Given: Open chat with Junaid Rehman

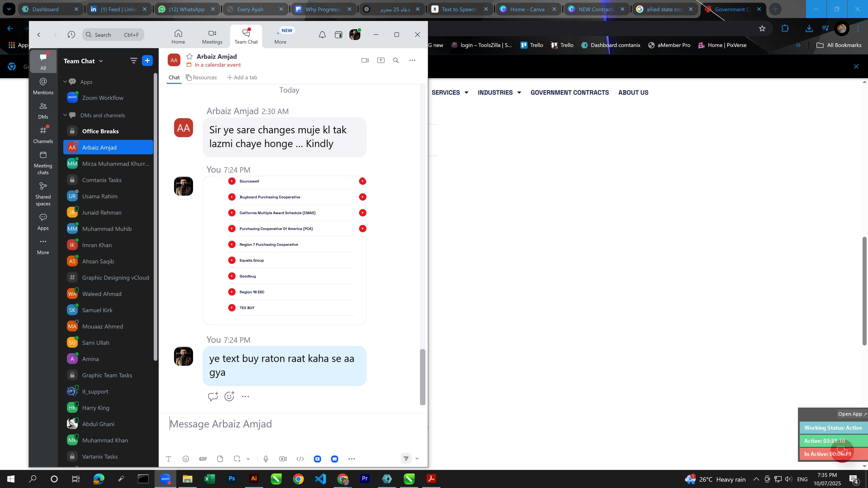Looking at the screenshot, I should 108,213.
